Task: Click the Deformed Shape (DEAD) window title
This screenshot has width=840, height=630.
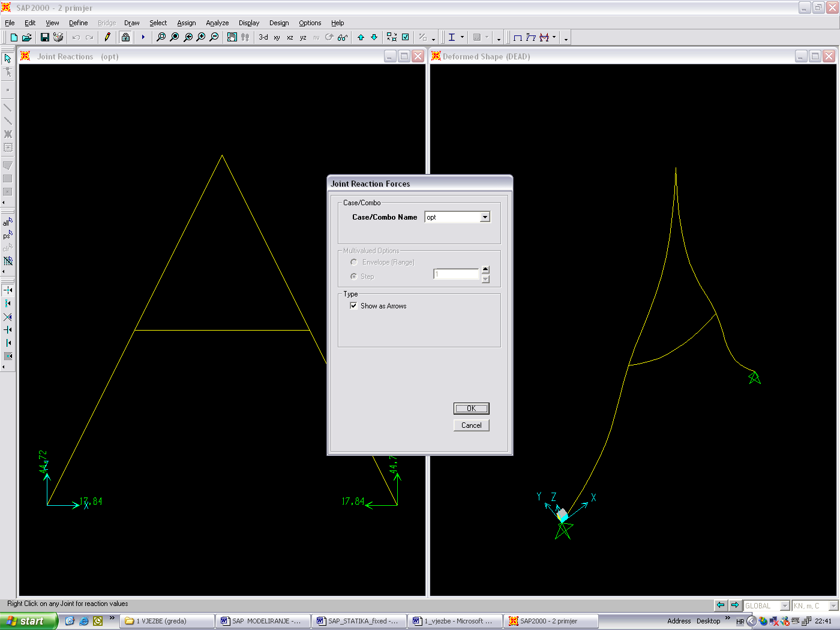Action: (487, 56)
